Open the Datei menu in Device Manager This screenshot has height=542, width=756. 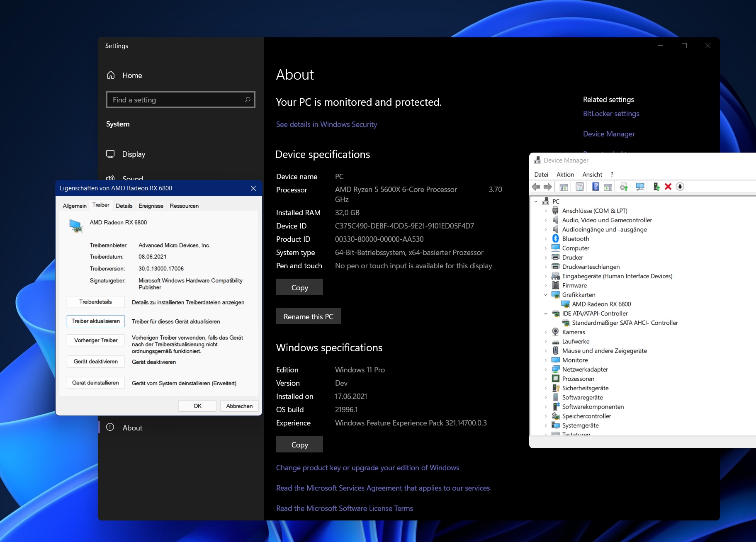pos(541,175)
